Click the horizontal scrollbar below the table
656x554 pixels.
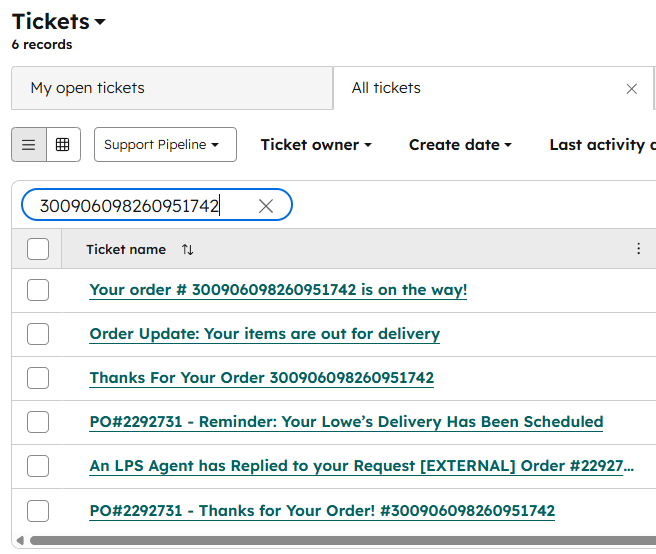click(330, 541)
